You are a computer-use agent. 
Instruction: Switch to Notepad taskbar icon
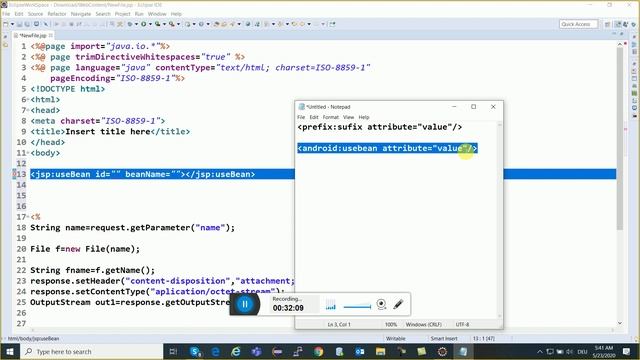click(463, 351)
